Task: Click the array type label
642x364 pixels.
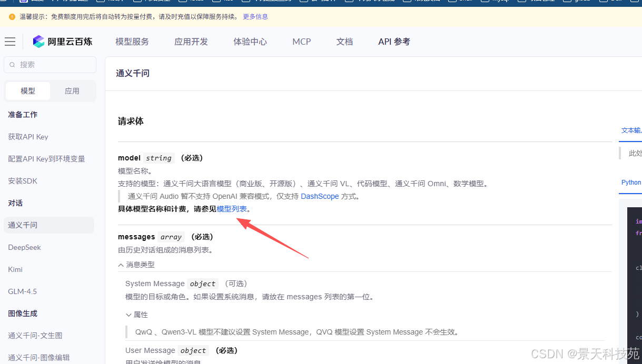Action: point(171,237)
